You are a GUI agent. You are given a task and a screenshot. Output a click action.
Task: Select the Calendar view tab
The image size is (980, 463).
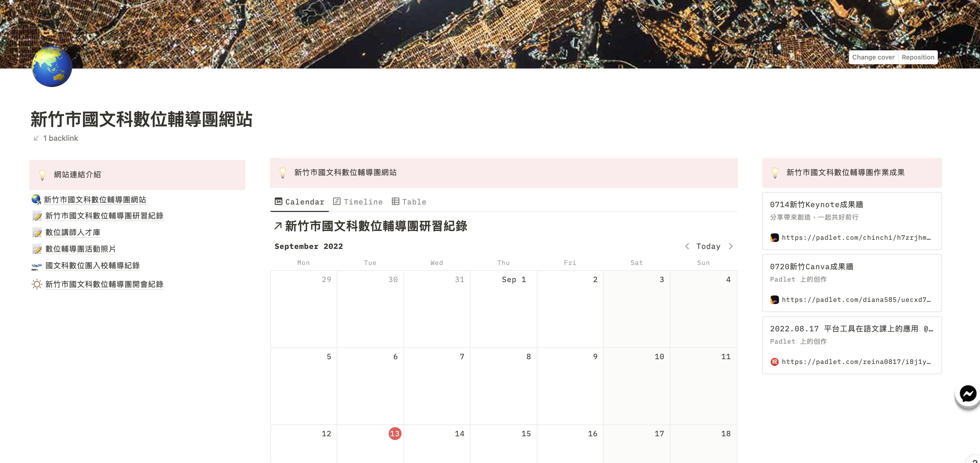299,202
